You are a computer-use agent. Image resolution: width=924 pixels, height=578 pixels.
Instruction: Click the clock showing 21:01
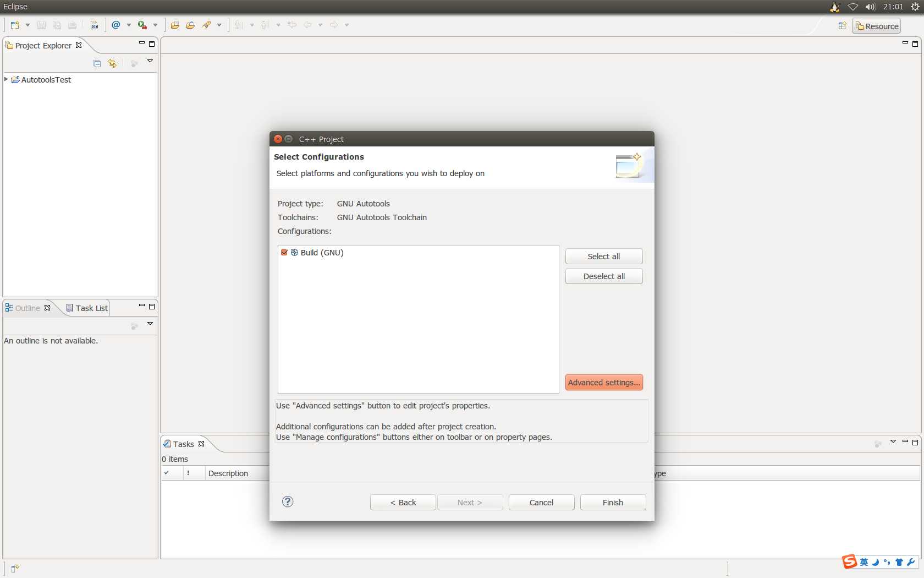point(893,7)
